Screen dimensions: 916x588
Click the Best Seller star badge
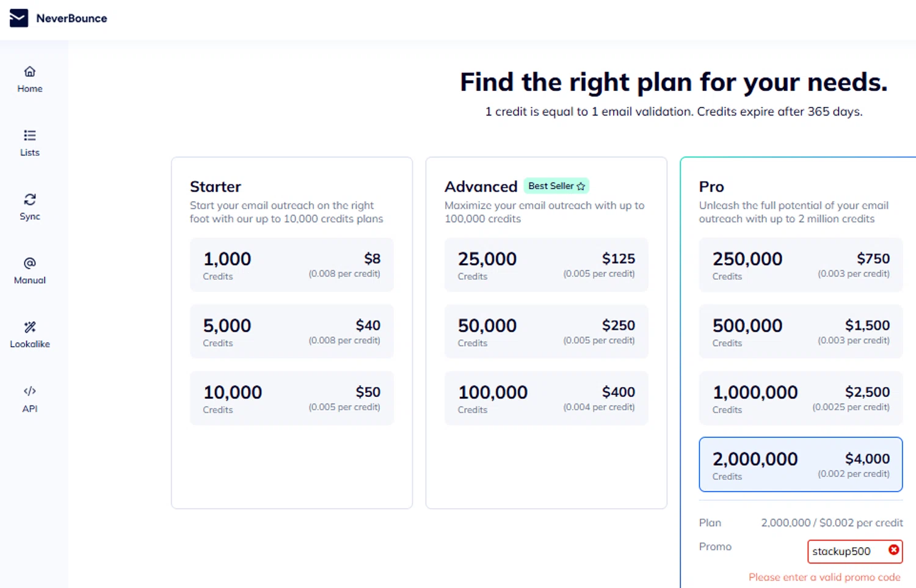click(x=556, y=186)
